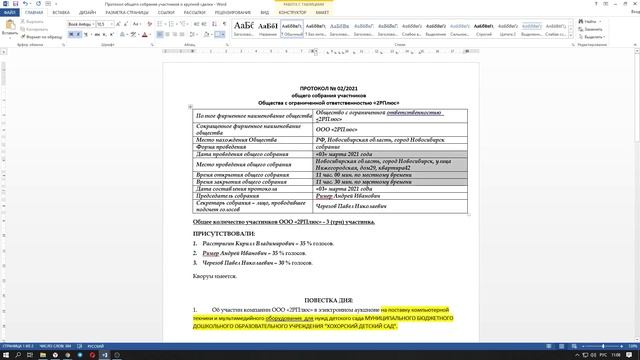Open Windows Start menu

coord(6,355)
